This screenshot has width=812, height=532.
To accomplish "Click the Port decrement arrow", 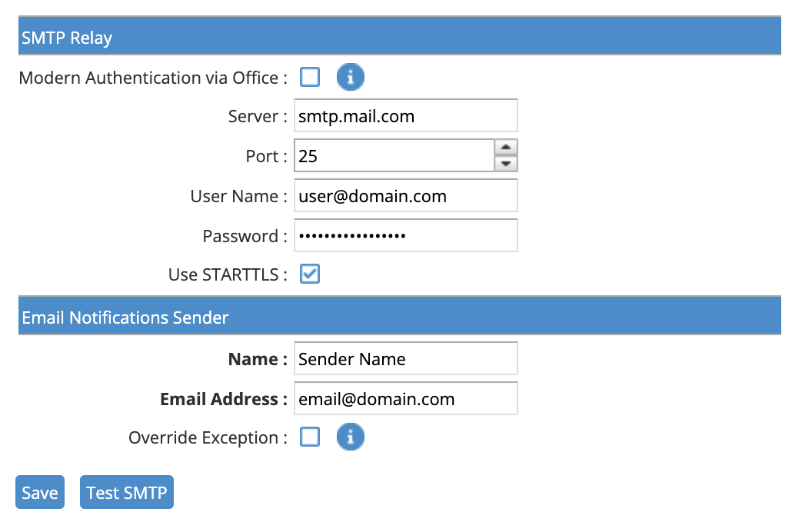I will 507,162.
